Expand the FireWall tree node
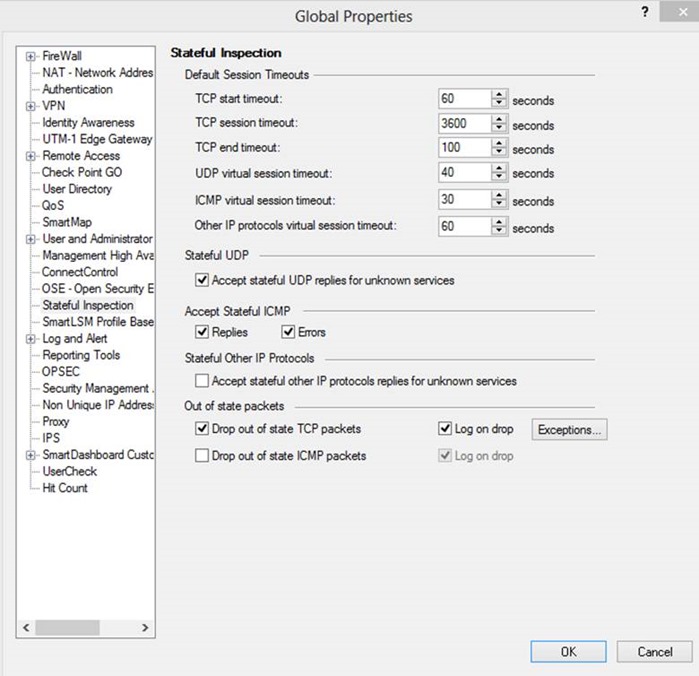The height and width of the screenshot is (676, 699). coord(30,57)
